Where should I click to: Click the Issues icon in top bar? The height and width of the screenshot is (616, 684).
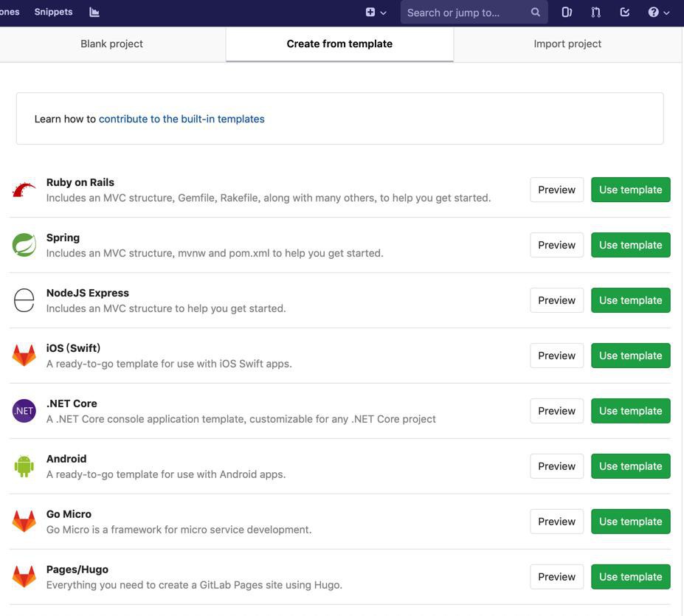click(566, 13)
